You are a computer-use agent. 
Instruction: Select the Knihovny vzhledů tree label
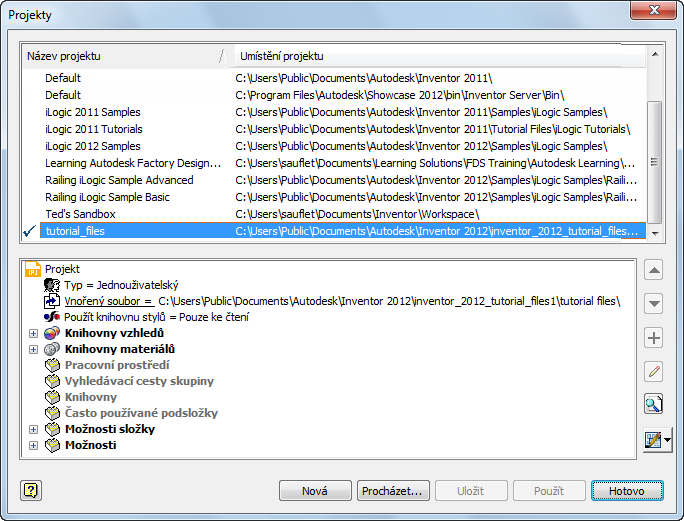(114, 333)
